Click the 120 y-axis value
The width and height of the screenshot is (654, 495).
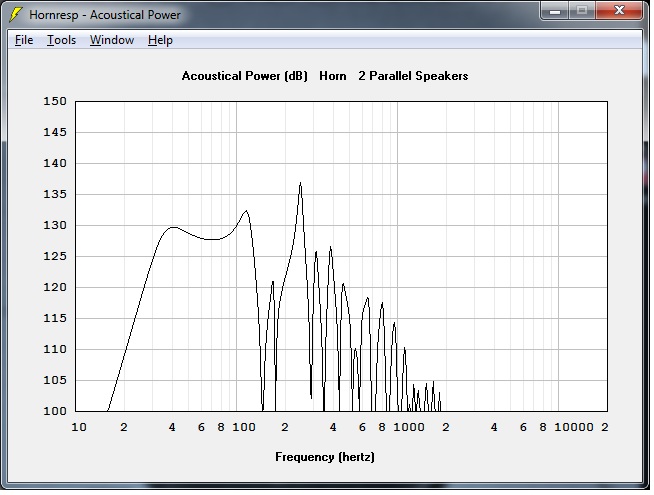coord(55,287)
